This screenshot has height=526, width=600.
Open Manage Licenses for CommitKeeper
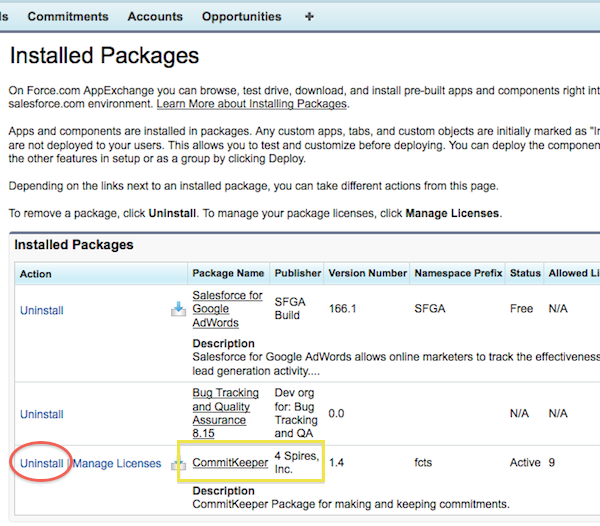117,463
